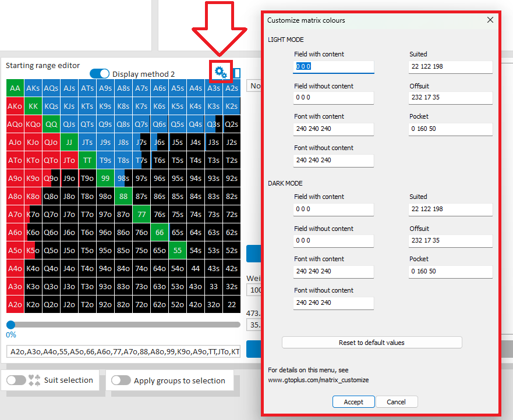Viewport: 513px width, 420px height.
Task: Click the 72o cell in the matrix
Action: click(x=141, y=304)
